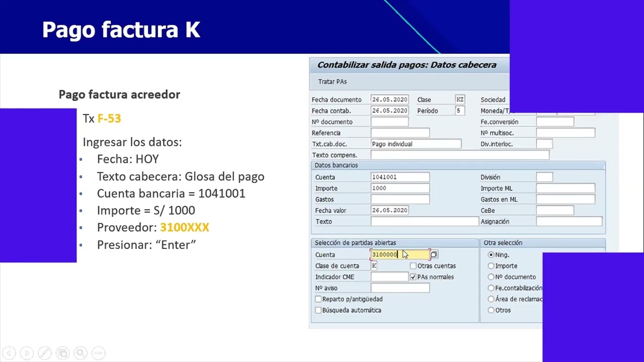Click the open items Cuenta field 3100000

coord(400,254)
